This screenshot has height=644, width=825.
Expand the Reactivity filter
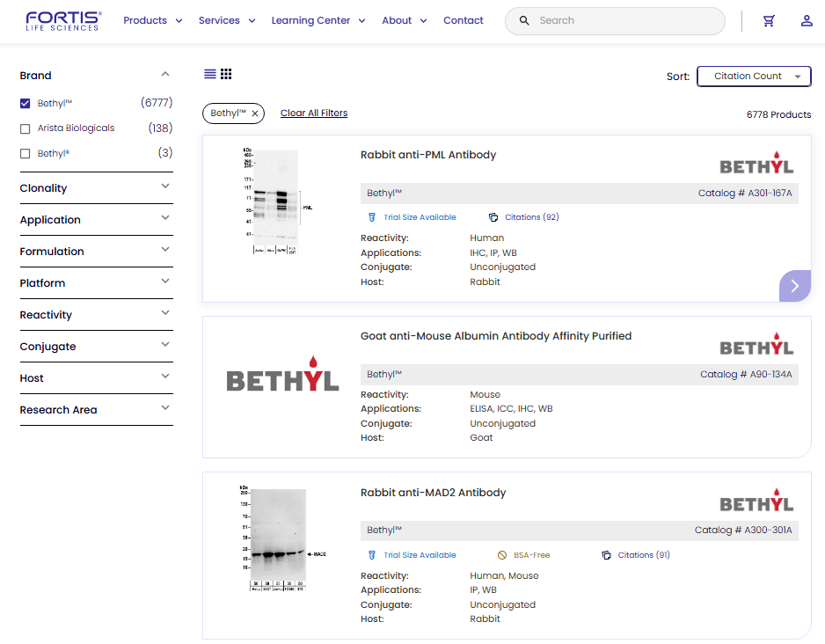165,313
